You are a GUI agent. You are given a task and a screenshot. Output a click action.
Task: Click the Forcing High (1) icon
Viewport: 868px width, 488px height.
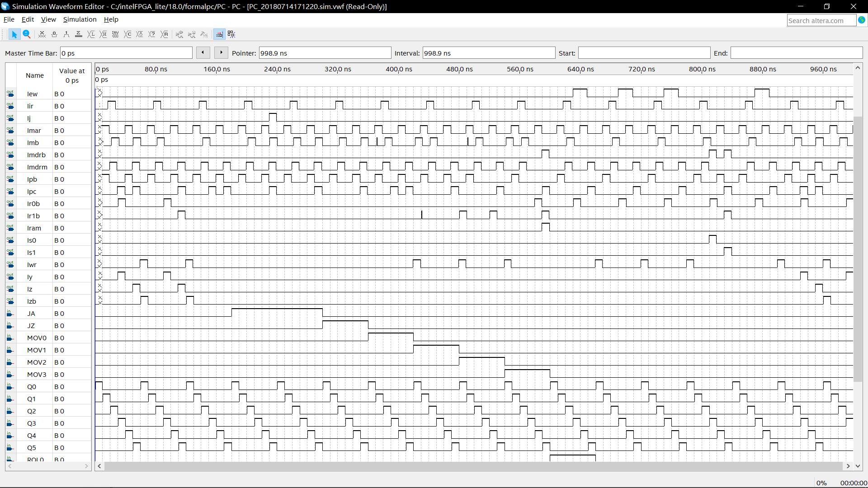[66, 34]
